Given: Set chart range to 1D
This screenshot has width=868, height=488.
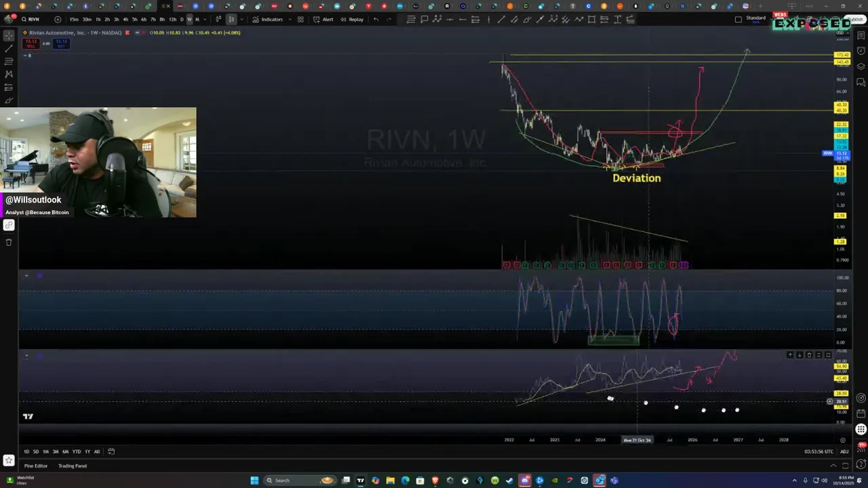Looking at the screenshot, I should (x=26, y=451).
